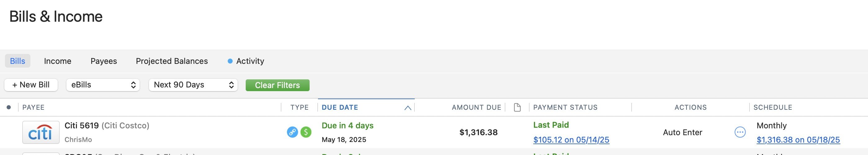Screen dimensions: 868x155
Task: Sort by the Amount Due column header
Action: pos(476,108)
